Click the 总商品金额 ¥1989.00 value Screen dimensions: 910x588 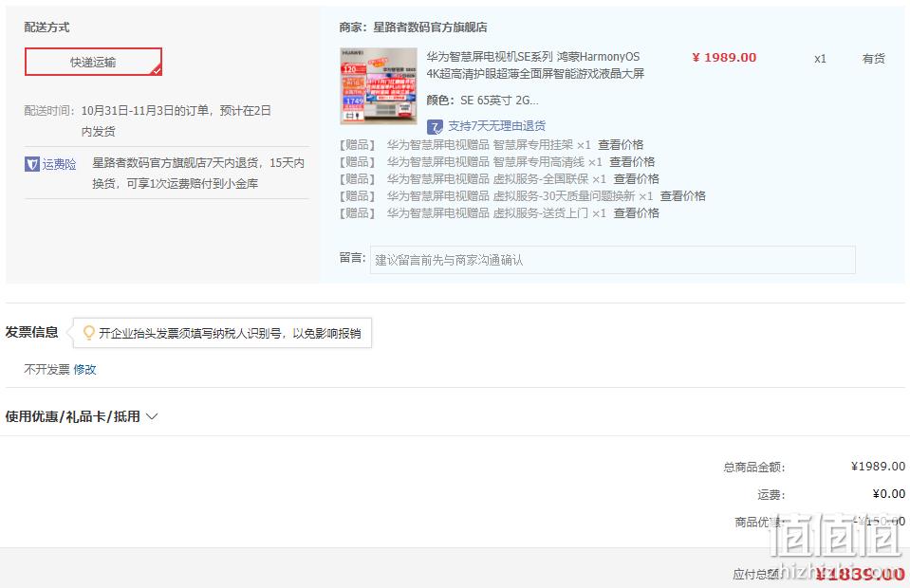878,467
